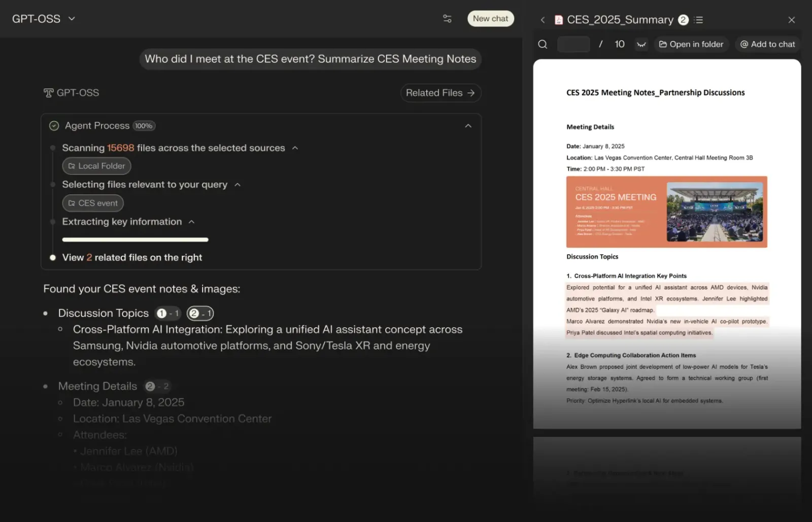
Task: Click the Agent Process completed check icon
Action: click(54, 126)
